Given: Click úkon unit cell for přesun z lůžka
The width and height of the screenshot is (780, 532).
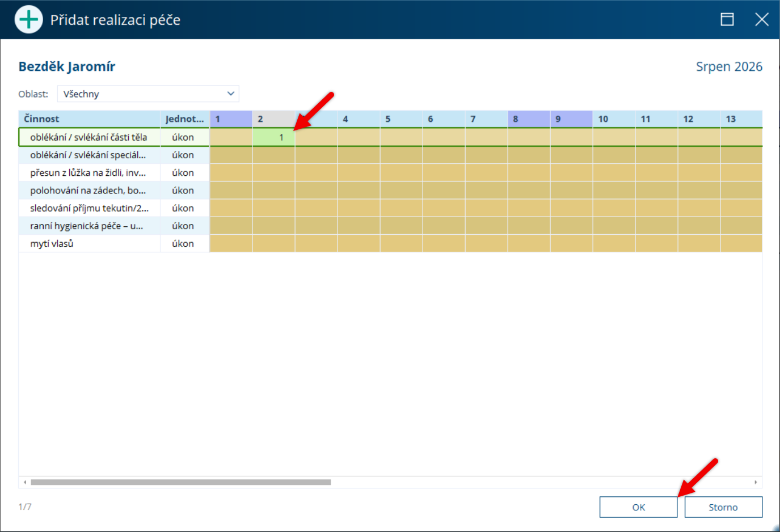Looking at the screenshot, I should point(185,172).
